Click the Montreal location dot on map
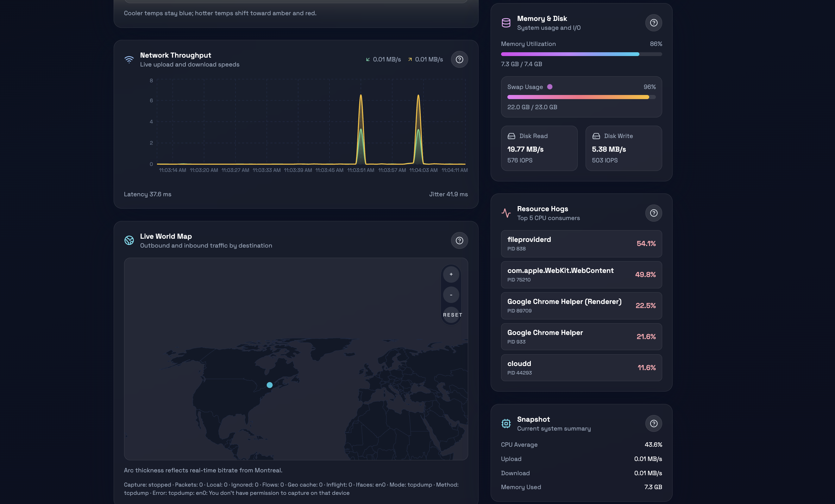 tap(269, 385)
